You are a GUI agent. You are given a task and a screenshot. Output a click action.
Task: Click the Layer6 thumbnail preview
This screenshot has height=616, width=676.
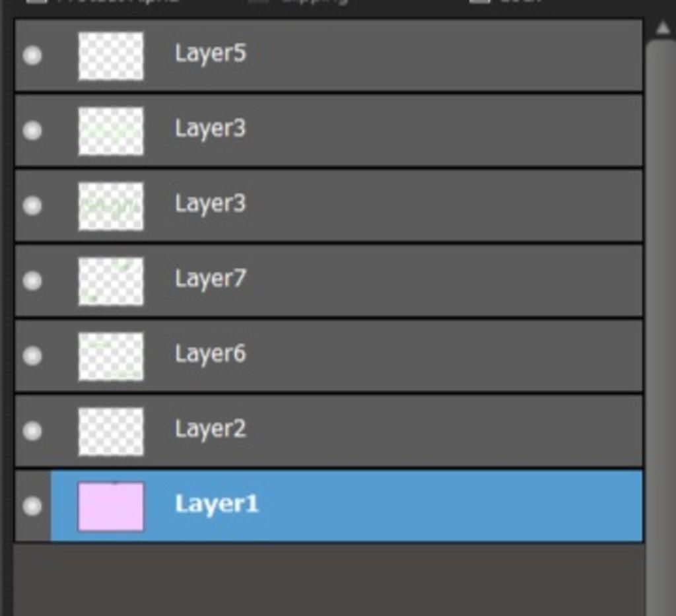pos(111,357)
